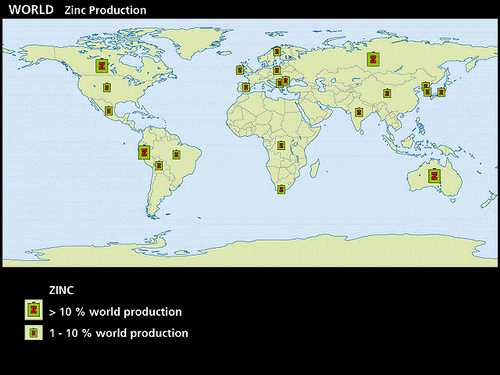Click the large zinc marker in Canada
500x375 pixels.
coord(102,66)
